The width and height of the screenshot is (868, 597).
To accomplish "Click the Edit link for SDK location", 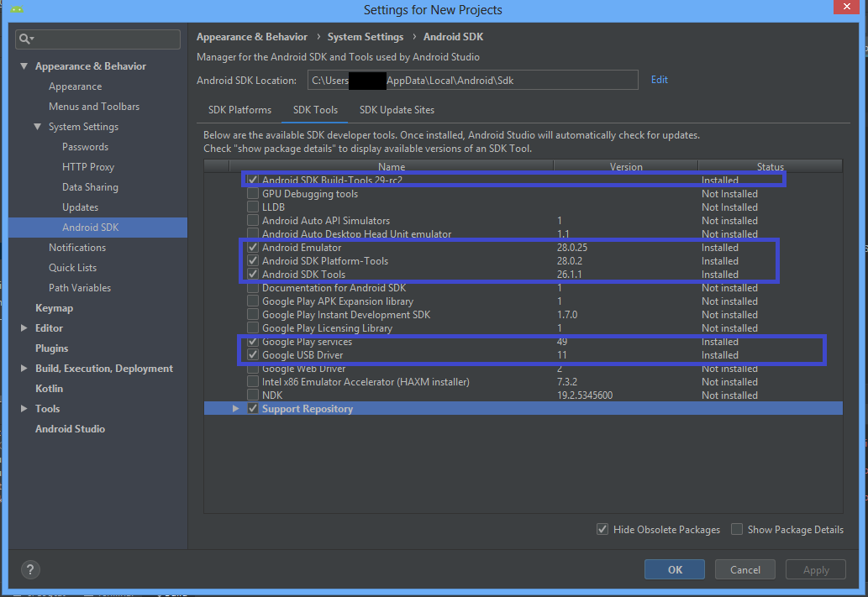I will pos(660,80).
